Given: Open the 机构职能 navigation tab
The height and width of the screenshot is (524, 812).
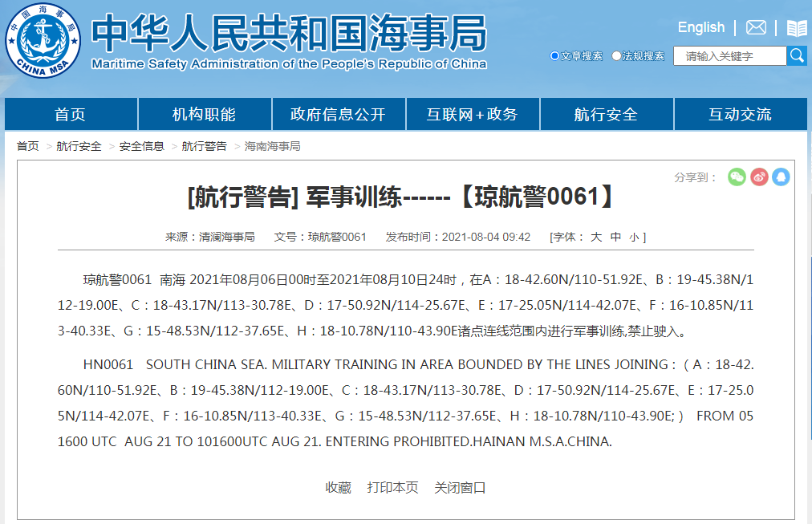Looking at the screenshot, I should 204,114.
